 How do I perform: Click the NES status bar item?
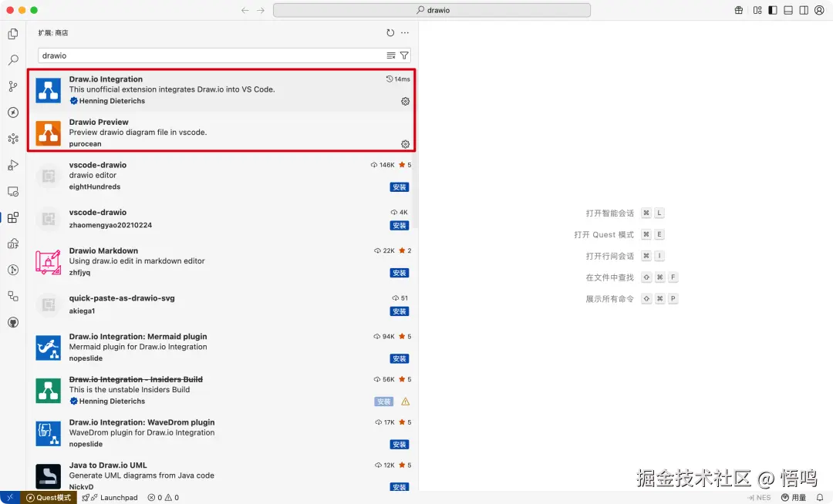click(759, 498)
